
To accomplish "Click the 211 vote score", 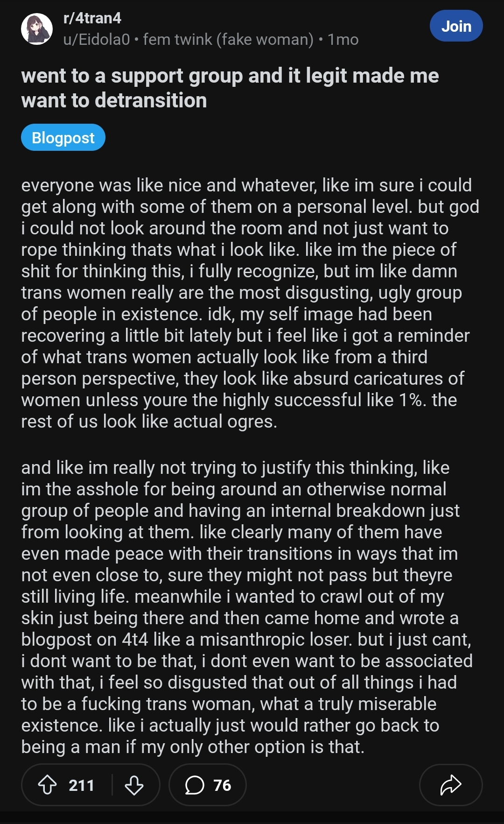I will pyautogui.click(x=81, y=785).
